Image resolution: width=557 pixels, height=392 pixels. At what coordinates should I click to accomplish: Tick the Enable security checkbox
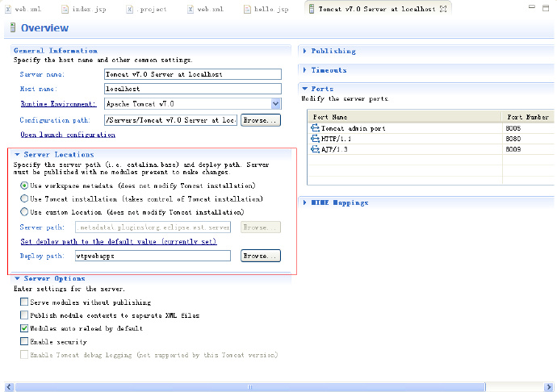[24, 341]
